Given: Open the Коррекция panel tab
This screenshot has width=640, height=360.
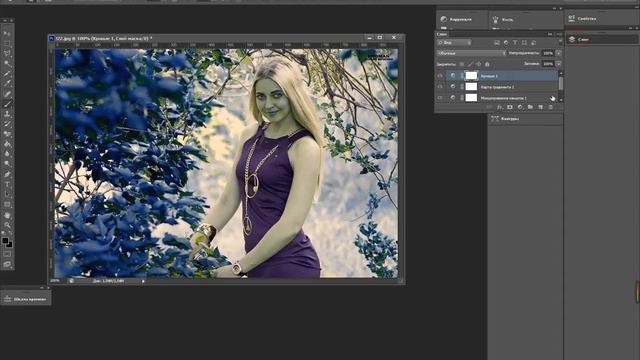Looking at the screenshot, I should coord(456,19).
